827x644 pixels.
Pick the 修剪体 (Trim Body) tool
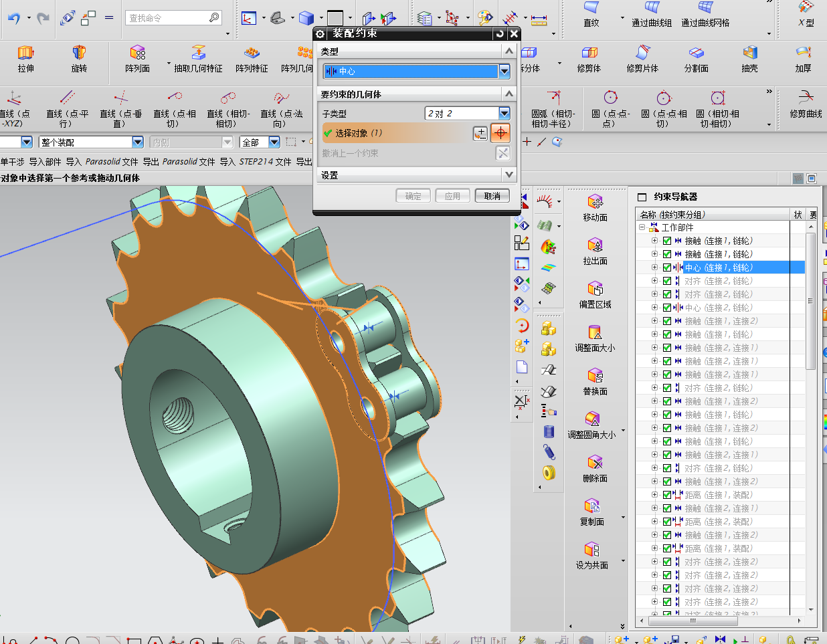pyautogui.click(x=589, y=58)
